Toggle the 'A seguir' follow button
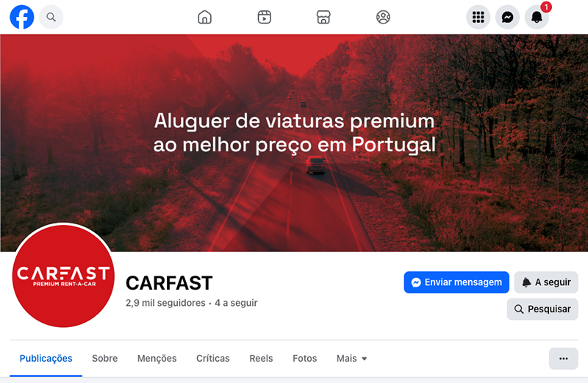 546,282
